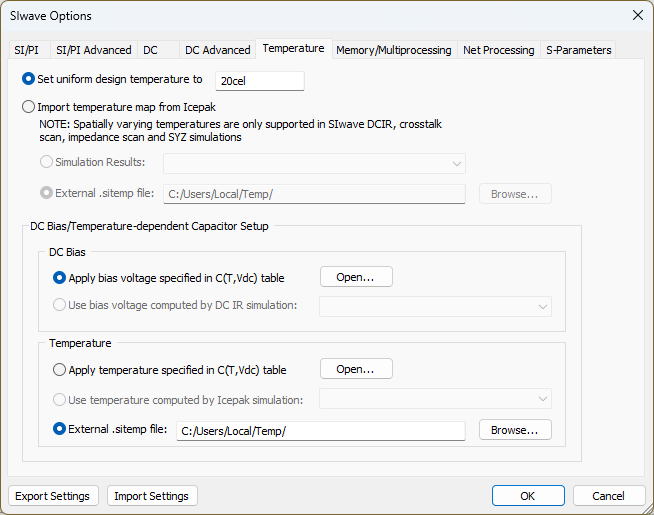Open the DC Advanced tab
The width and height of the screenshot is (654, 515).
(x=217, y=50)
